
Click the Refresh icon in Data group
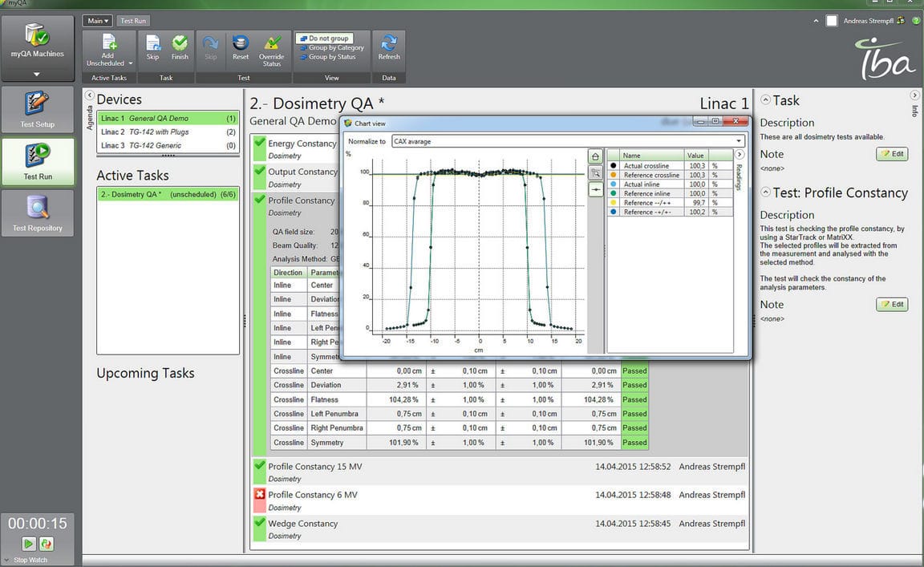[x=389, y=46]
